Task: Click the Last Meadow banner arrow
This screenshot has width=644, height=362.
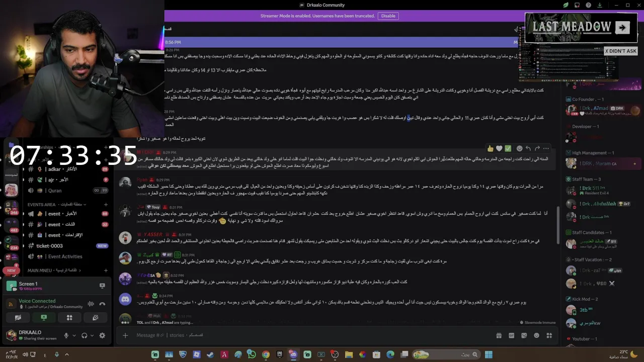Action: click(x=622, y=28)
